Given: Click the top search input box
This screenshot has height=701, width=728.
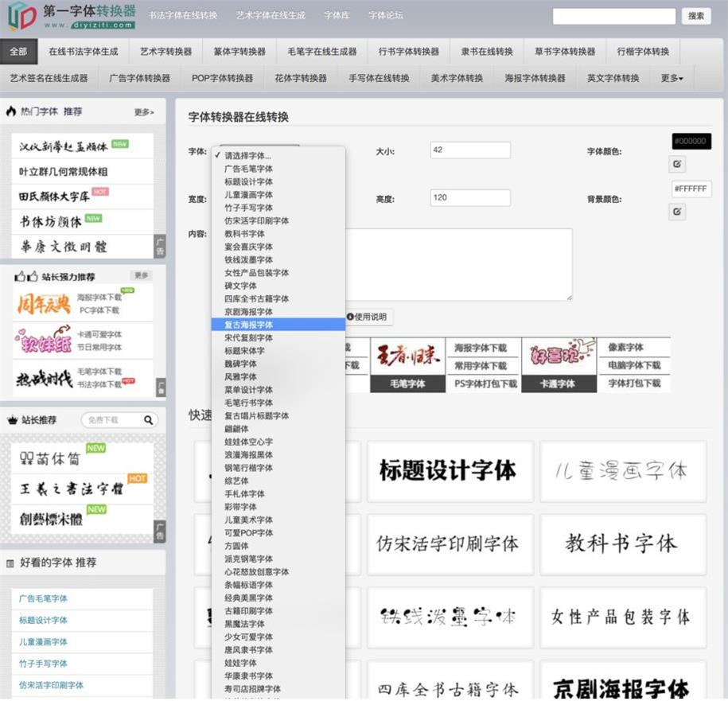Looking at the screenshot, I should [x=613, y=16].
